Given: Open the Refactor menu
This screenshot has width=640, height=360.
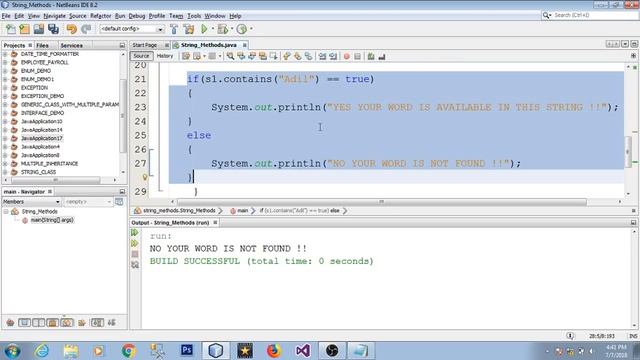Looking at the screenshot, I should coord(100,16).
